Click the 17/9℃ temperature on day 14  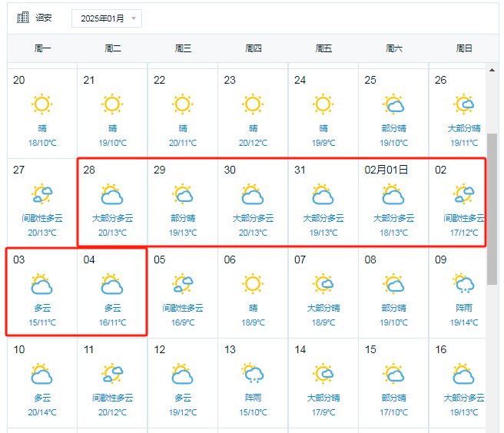[x=323, y=412]
